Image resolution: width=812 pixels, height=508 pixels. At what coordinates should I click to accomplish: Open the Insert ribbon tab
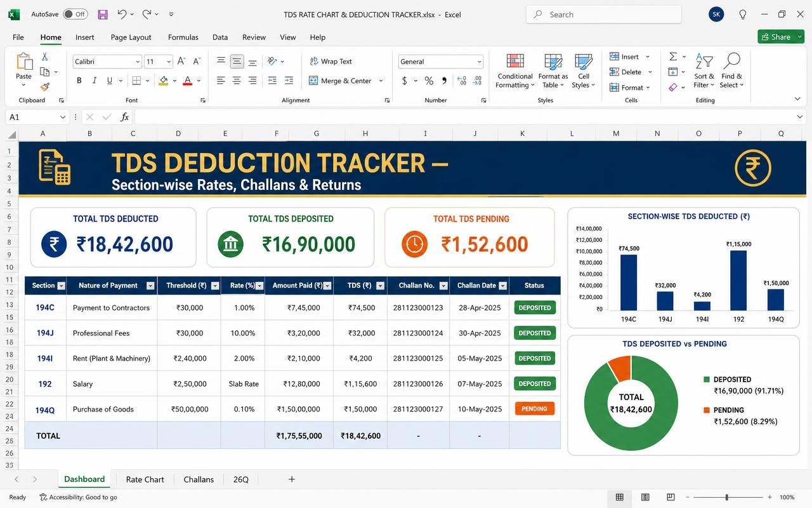[85, 37]
